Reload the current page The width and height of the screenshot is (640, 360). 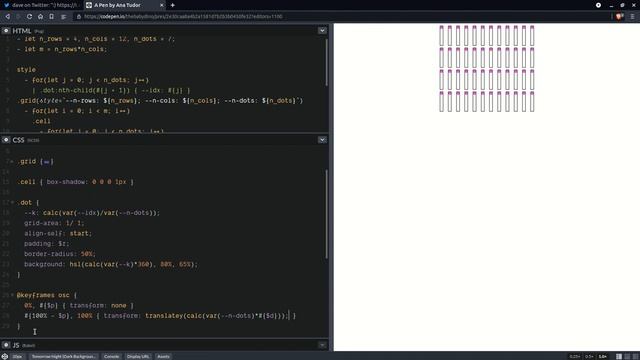pyautogui.click(x=29, y=17)
